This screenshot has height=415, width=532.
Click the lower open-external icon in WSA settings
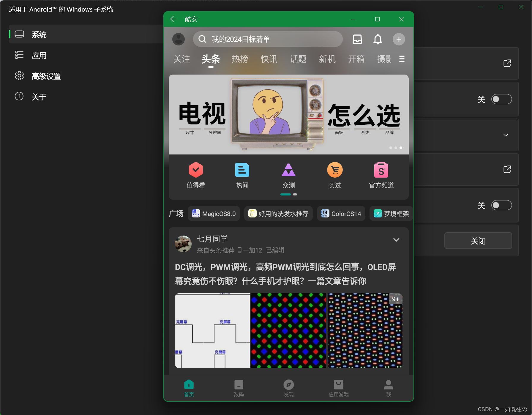507,169
